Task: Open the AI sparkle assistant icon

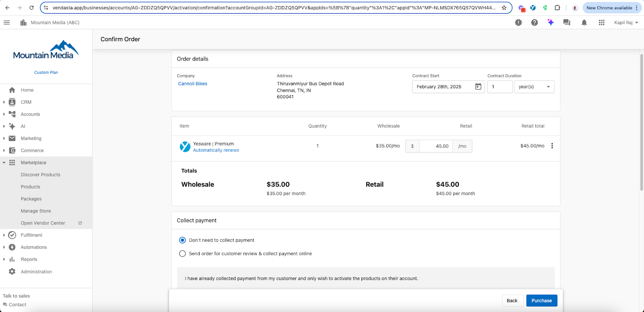Action: tap(551, 23)
